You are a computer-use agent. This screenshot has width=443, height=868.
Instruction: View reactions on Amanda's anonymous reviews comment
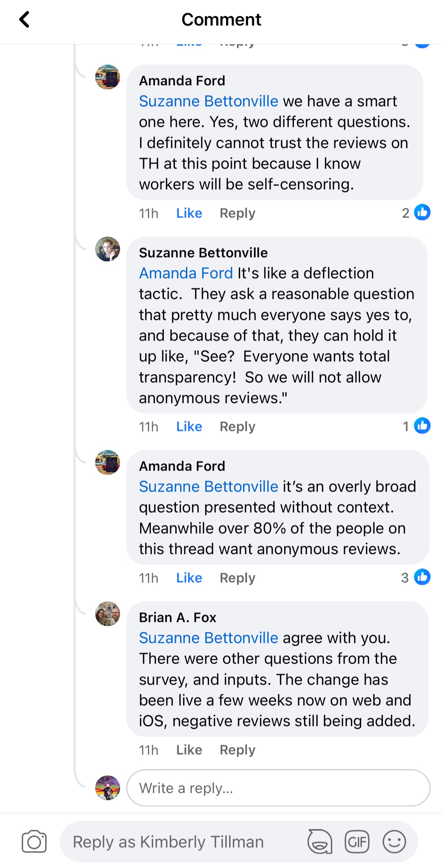pyautogui.click(x=416, y=577)
